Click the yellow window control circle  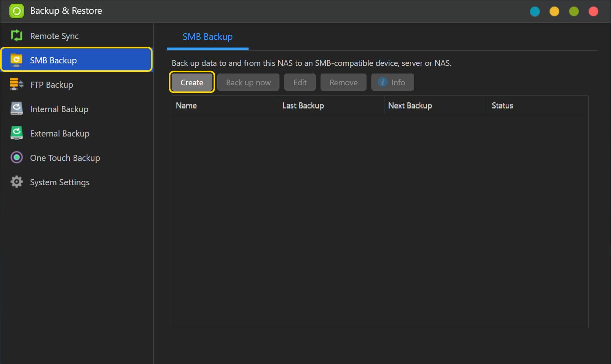click(554, 11)
